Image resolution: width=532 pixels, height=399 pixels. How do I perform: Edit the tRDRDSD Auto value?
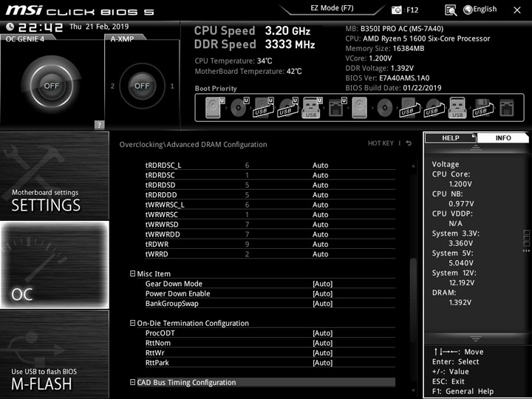(x=320, y=185)
